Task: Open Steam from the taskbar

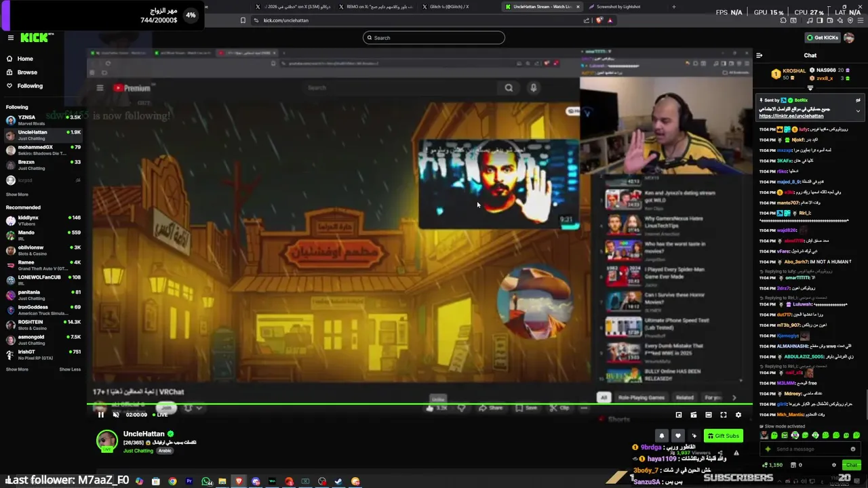Action: coord(338,481)
